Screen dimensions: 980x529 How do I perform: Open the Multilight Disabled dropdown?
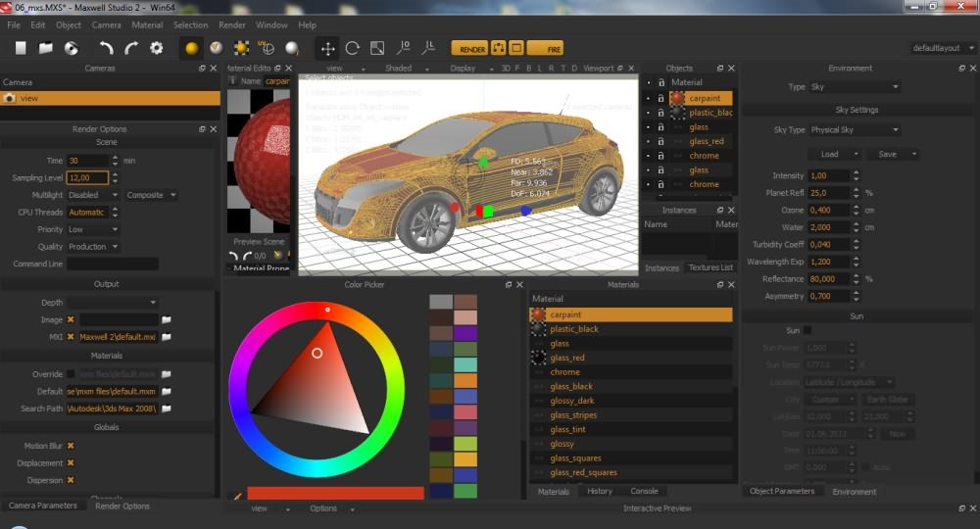tap(93, 195)
